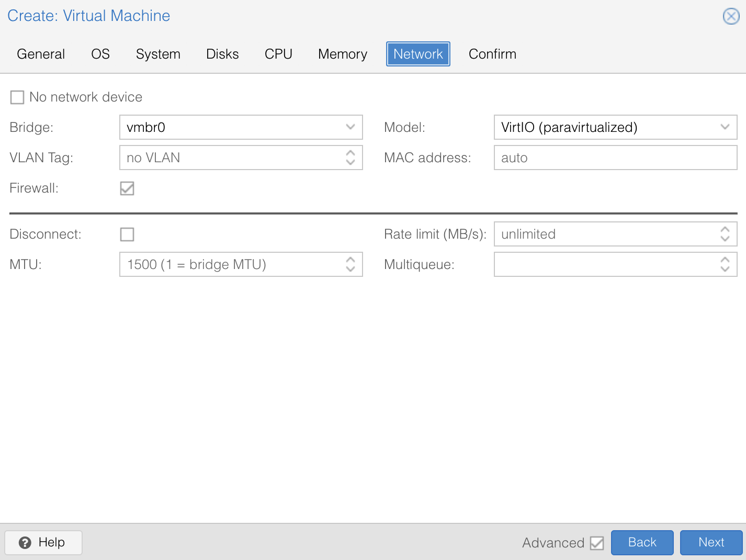Adjust the Rate limit spinner control
Image resolution: width=746 pixels, height=560 pixels.
pyautogui.click(x=725, y=234)
